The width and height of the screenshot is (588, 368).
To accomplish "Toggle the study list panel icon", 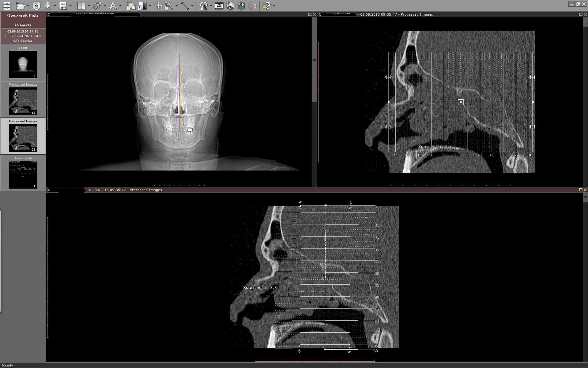I will pos(7,6).
